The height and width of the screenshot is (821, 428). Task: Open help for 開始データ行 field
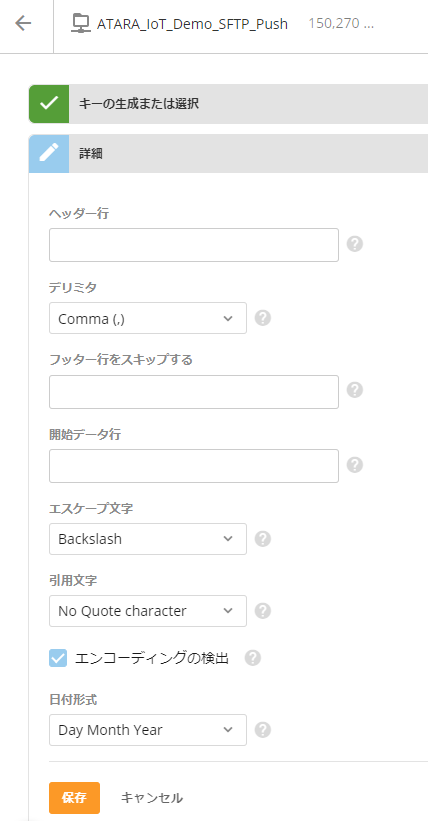[355, 465]
